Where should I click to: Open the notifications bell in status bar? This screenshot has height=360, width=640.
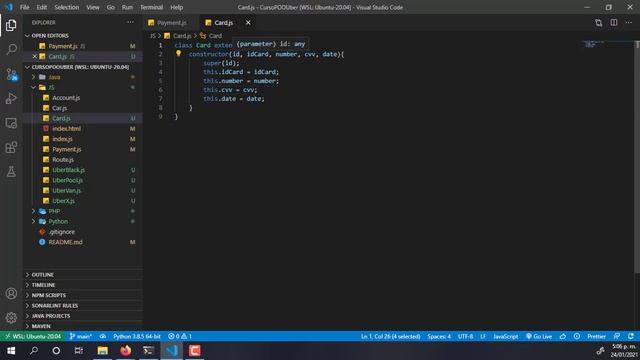pos(631,336)
